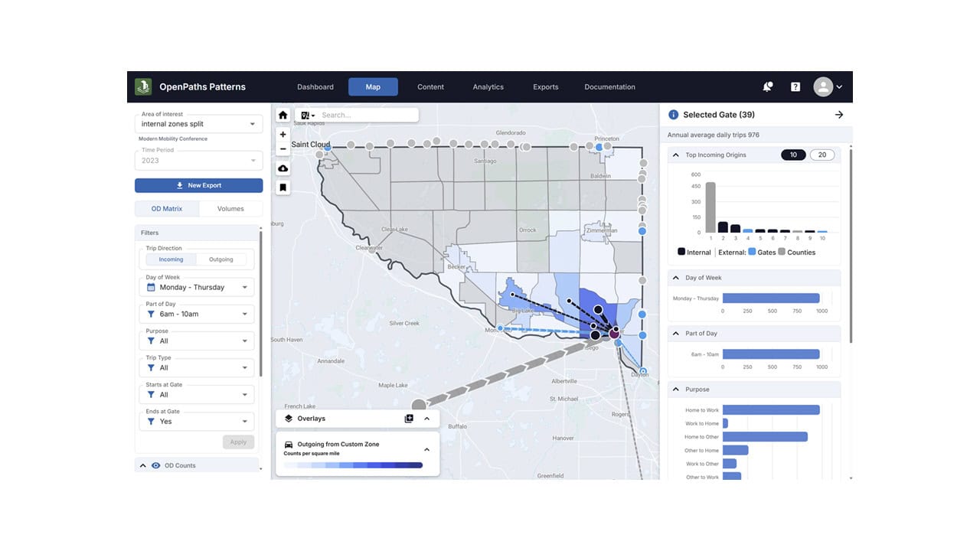Image resolution: width=980 pixels, height=551 pixels.
Task: Click in the map Search field
Action: 367,115
